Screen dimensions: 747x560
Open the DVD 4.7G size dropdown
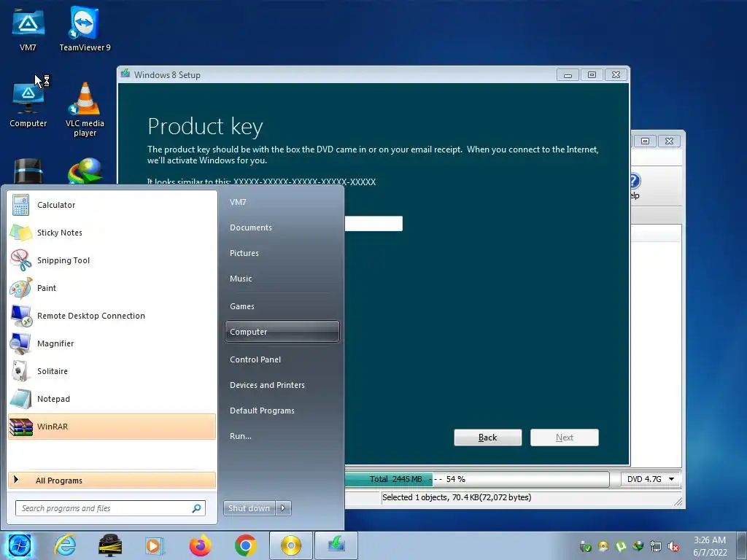click(650, 479)
